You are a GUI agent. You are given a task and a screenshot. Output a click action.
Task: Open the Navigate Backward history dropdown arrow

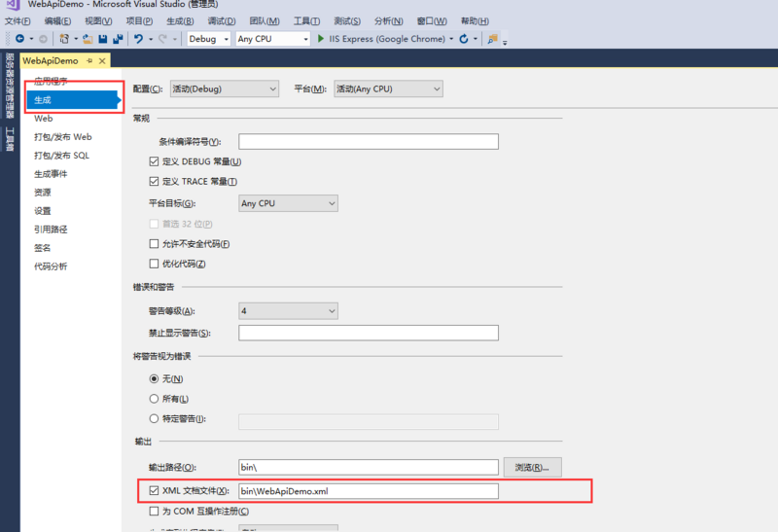pyautogui.click(x=31, y=39)
